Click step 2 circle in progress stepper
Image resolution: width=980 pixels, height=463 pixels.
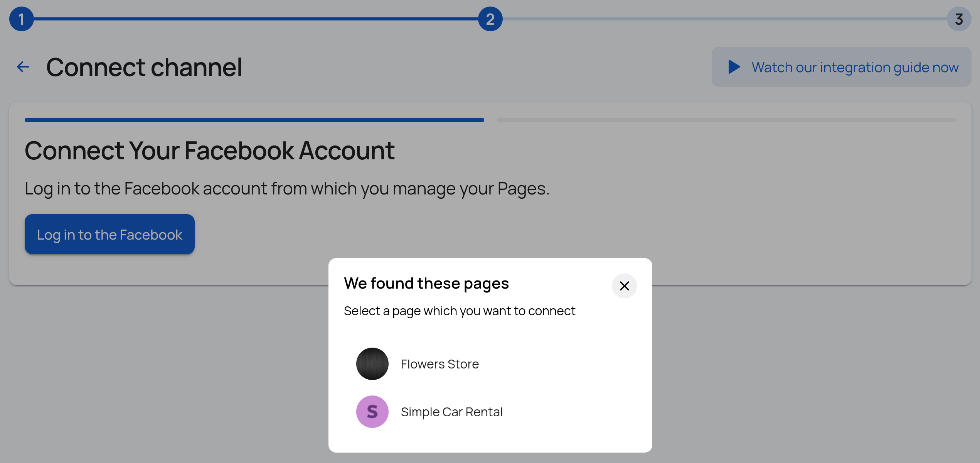pos(490,19)
